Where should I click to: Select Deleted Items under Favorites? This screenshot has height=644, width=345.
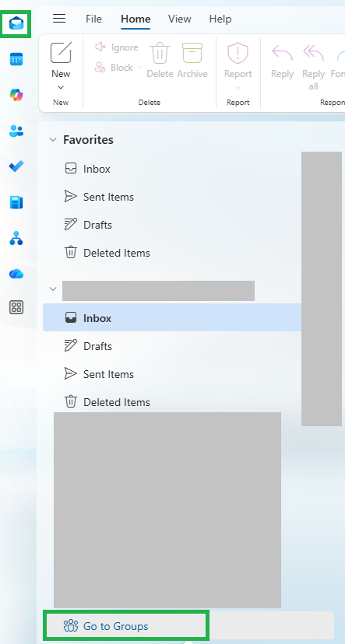[x=172, y=253]
